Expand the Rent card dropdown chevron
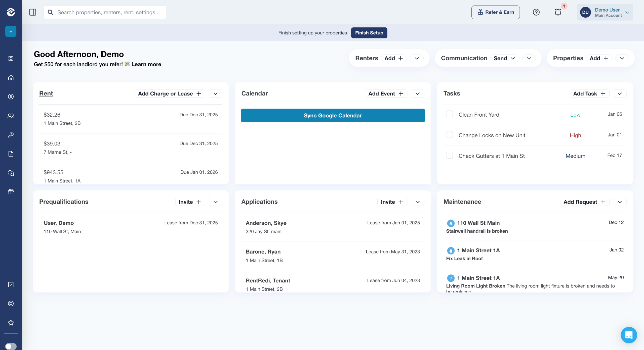644x350 pixels. [x=215, y=93]
